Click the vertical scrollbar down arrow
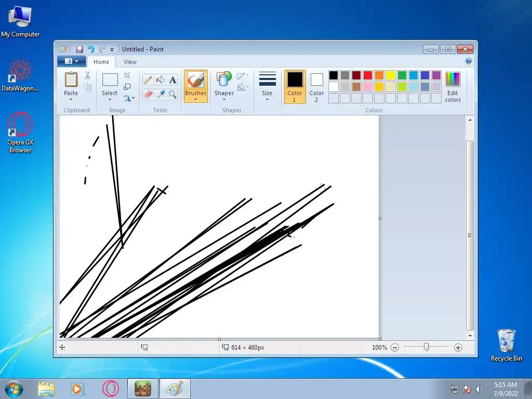 coord(470,336)
